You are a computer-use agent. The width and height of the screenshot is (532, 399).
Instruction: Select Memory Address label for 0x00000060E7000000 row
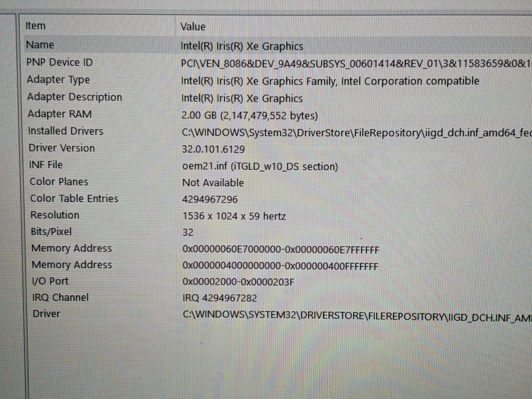(71, 248)
